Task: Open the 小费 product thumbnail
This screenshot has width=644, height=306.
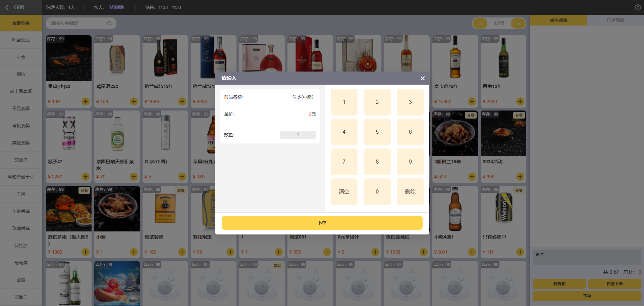Action: 117,209
